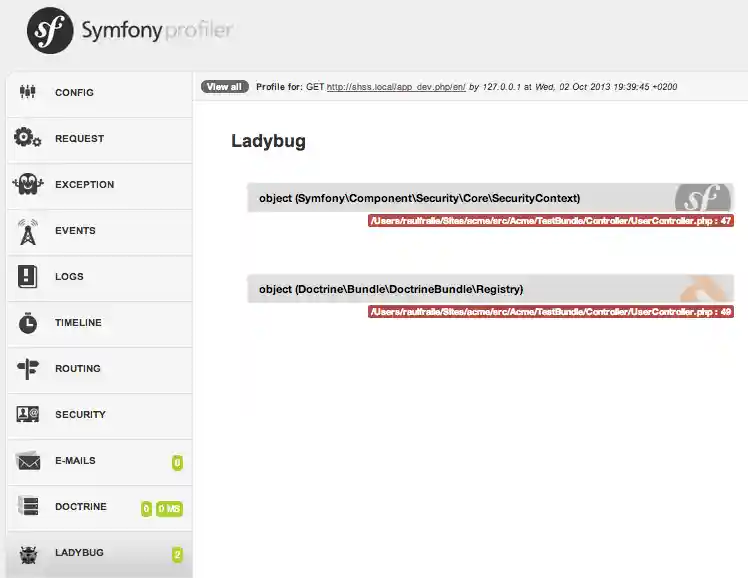
Task: Click the Symfony profiler title text
Action: [x=157, y=31]
